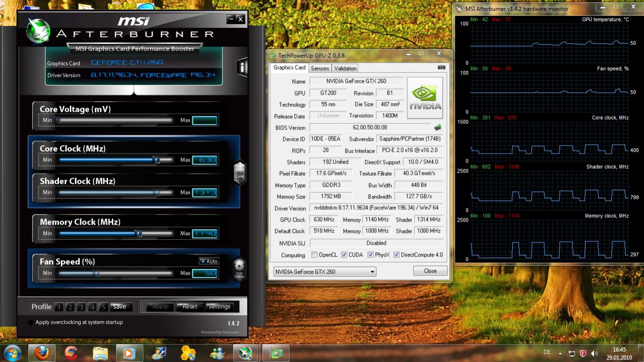644x362 pixels.
Task: Switch to the Graphics Card tab
Action: coord(289,68)
